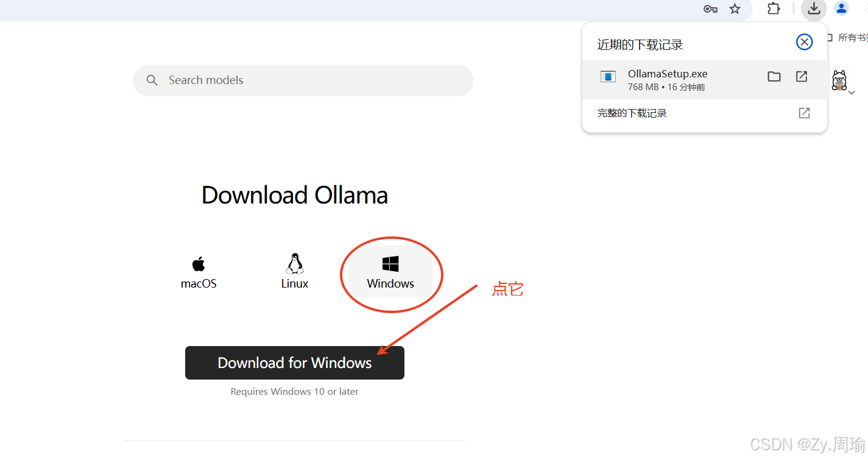Open OllamaSetup.exe with the external-link icon
Image resolution: width=868 pixels, height=460 pixels.
pyautogui.click(x=802, y=77)
